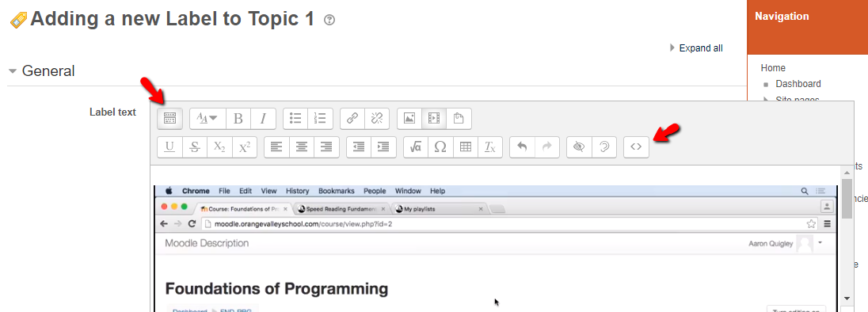Insert a table

pyautogui.click(x=465, y=147)
